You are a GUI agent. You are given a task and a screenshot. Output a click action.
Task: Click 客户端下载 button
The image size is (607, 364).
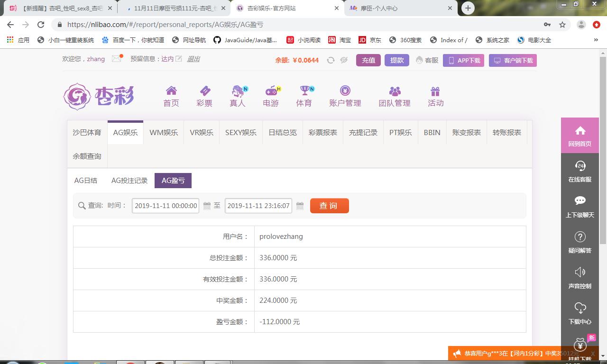click(x=513, y=60)
